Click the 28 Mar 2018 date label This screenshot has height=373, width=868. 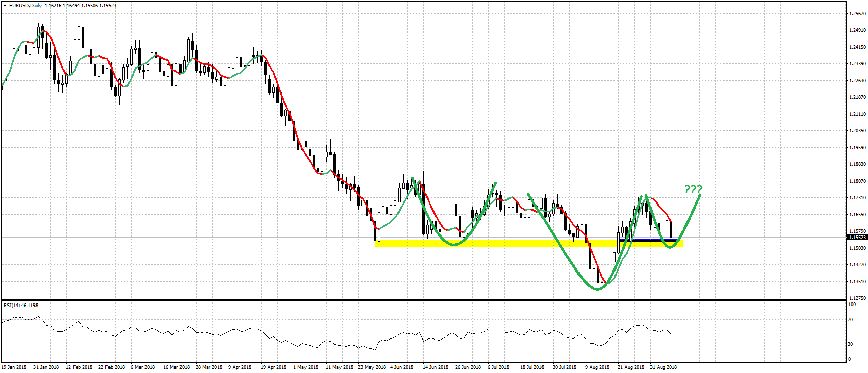(209, 367)
